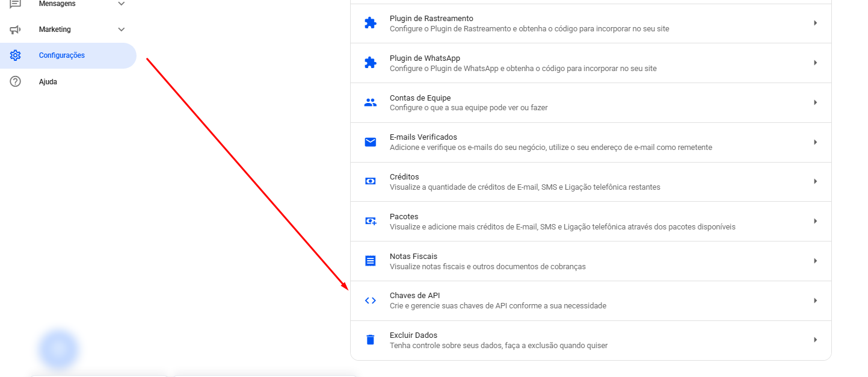
Task: Click 'Crie e gerencie suas chaves de API' description
Action: point(498,306)
